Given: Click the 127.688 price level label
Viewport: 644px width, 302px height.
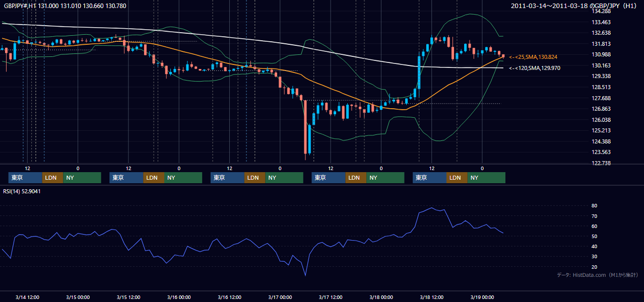Looking at the screenshot, I should [600, 98].
